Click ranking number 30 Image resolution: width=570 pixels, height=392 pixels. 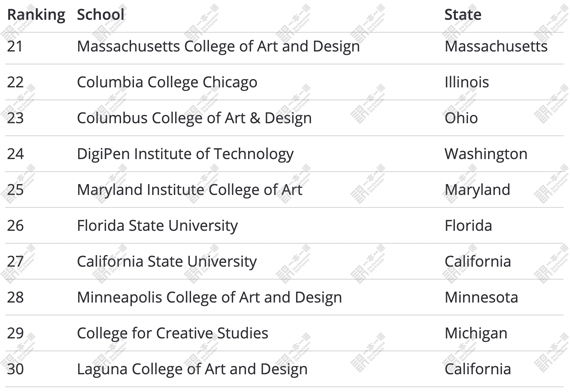[x=15, y=369]
